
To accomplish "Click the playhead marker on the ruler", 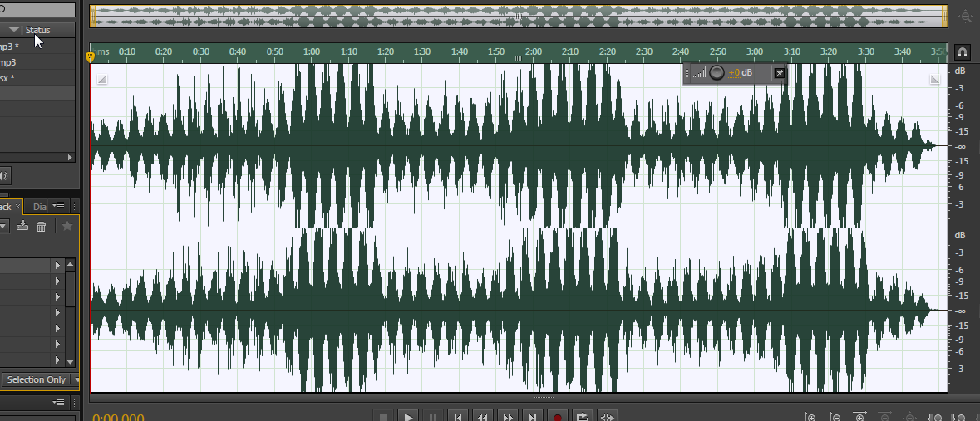I will tap(90, 56).
